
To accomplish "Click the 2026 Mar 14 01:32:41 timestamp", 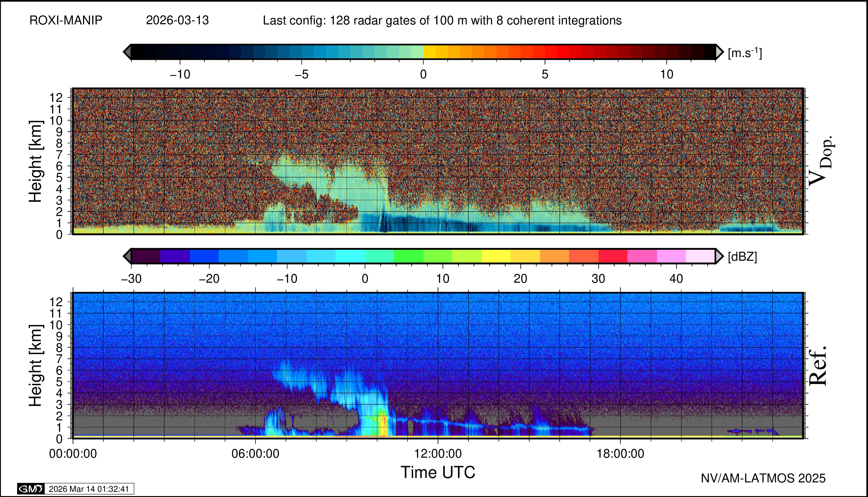I will (x=89, y=489).
